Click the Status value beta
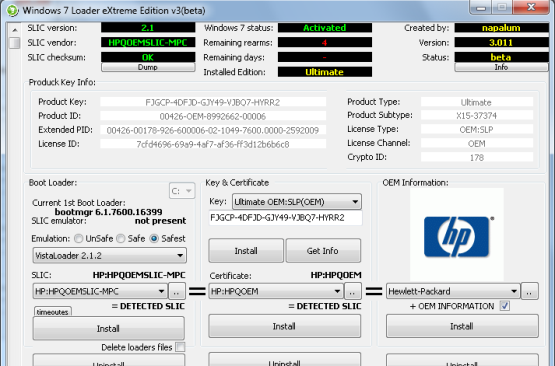This screenshot has width=555, height=366. tap(501, 57)
